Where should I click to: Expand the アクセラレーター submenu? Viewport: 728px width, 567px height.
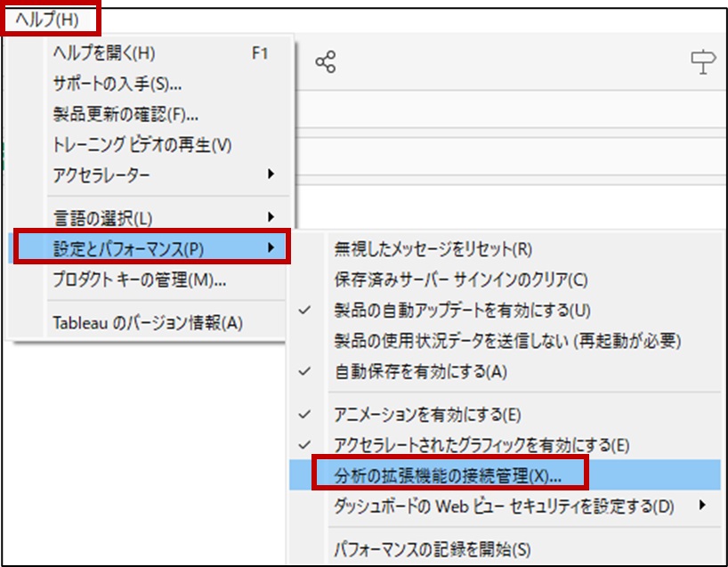point(101,174)
